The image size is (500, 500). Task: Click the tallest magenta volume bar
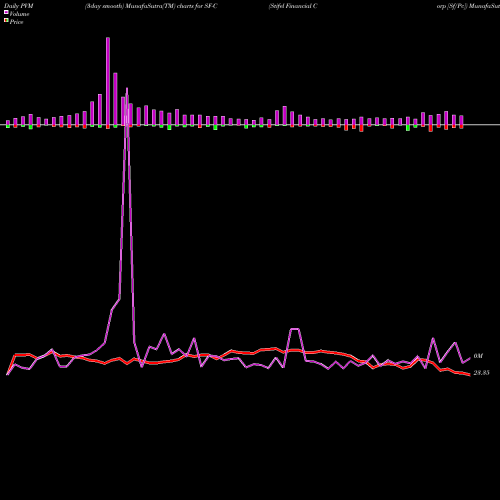pyautogui.click(x=108, y=81)
